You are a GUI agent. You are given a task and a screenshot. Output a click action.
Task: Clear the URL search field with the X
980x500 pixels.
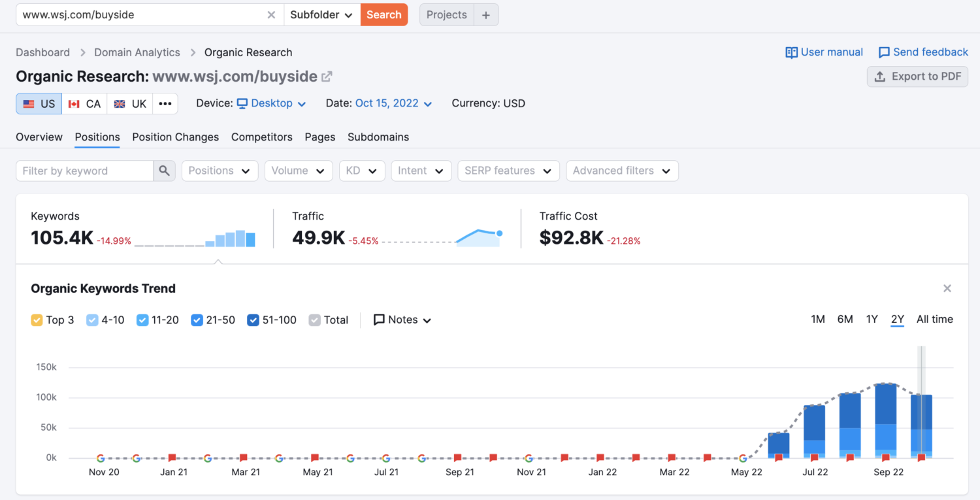tap(271, 15)
